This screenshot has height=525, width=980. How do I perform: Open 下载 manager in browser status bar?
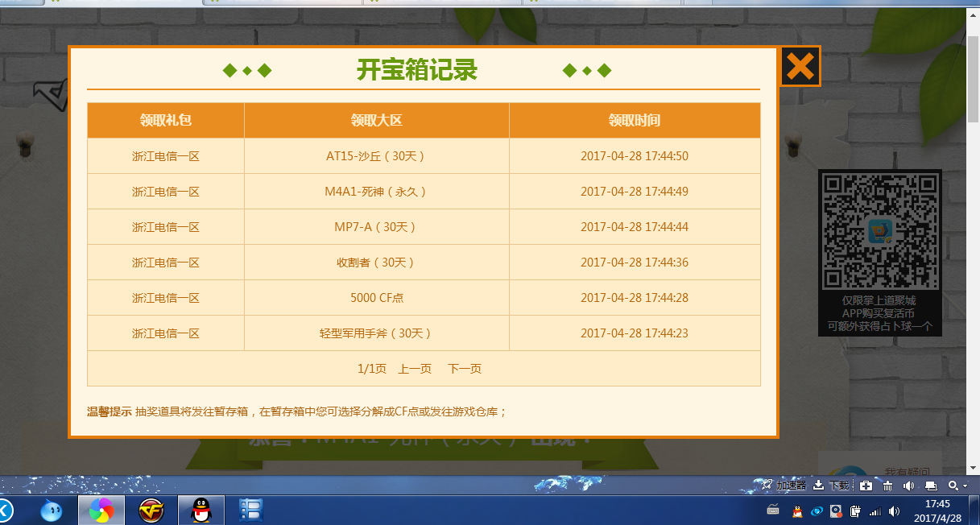[831, 486]
